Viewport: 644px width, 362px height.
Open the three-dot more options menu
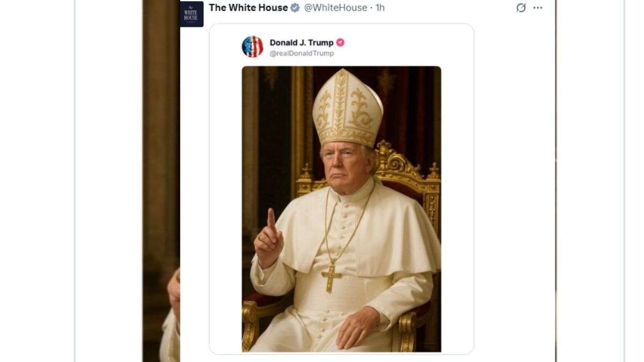(x=538, y=8)
